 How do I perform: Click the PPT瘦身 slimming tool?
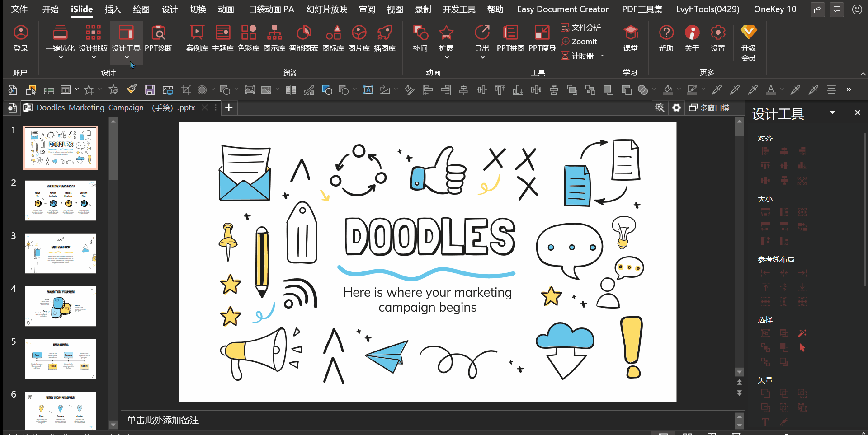[x=542, y=38]
